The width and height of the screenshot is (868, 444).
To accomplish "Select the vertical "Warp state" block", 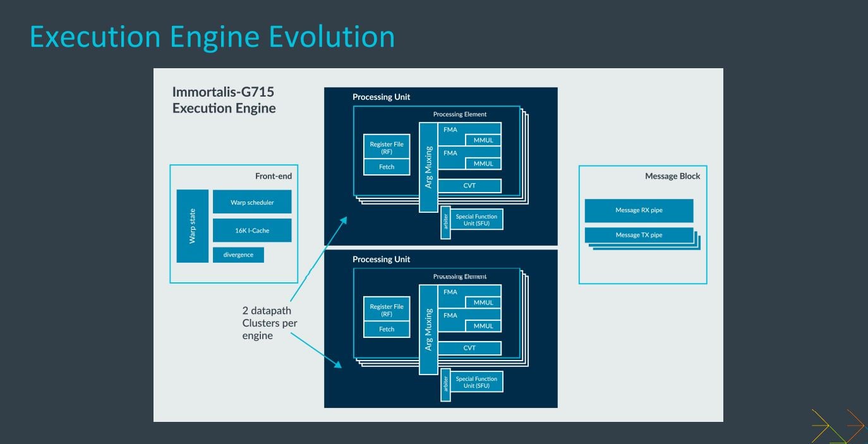I will pos(192,225).
